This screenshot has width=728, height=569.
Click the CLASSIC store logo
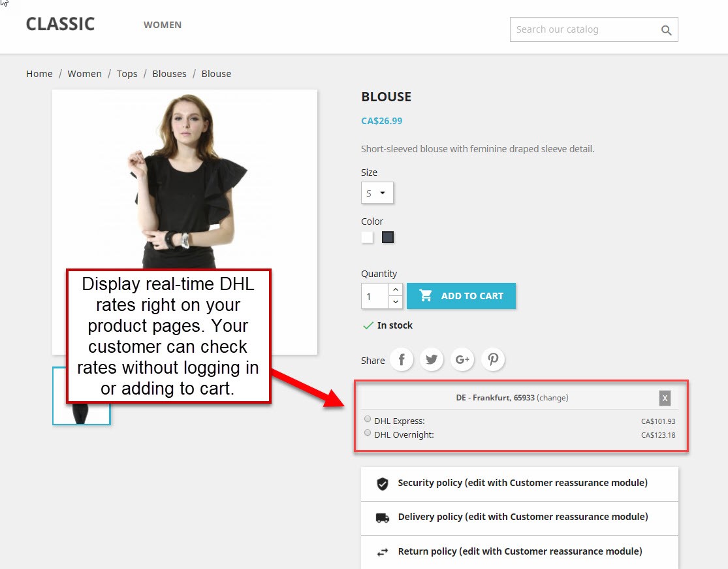coord(60,24)
